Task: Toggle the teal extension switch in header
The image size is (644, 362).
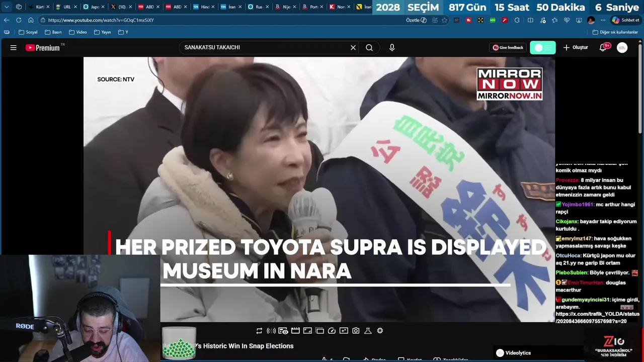Action: point(543,48)
